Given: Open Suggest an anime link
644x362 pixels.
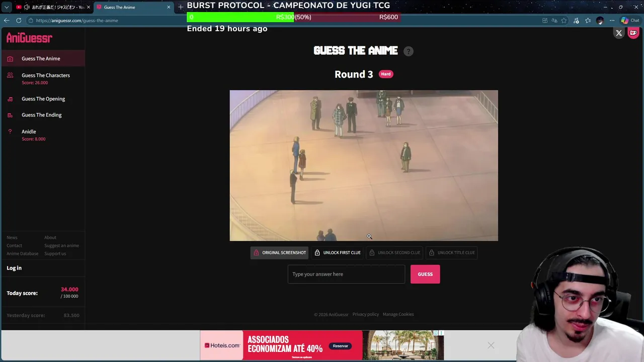Looking at the screenshot, I should pyautogui.click(x=61, y=245).
